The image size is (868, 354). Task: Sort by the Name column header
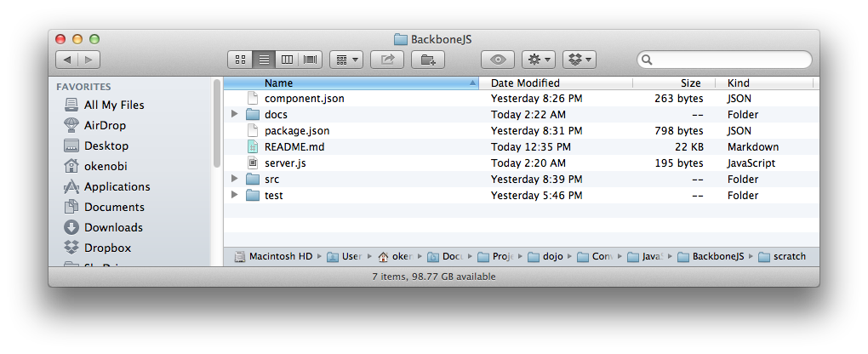pos(351,83)
